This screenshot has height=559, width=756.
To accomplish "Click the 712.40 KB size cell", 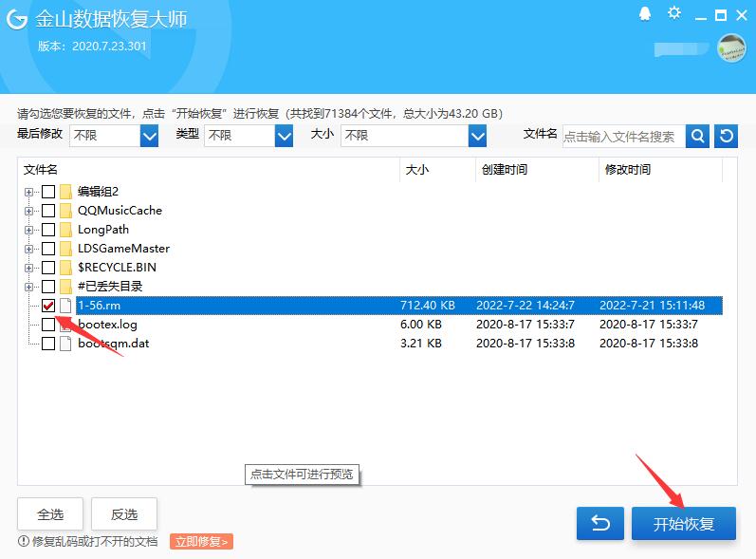I will [428, 306].
